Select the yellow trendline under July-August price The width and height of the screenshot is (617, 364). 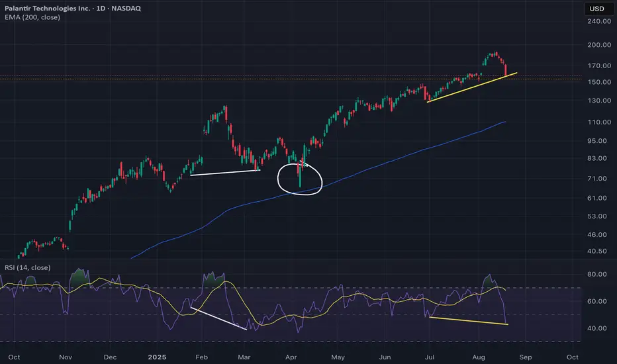tap(472, 87)
